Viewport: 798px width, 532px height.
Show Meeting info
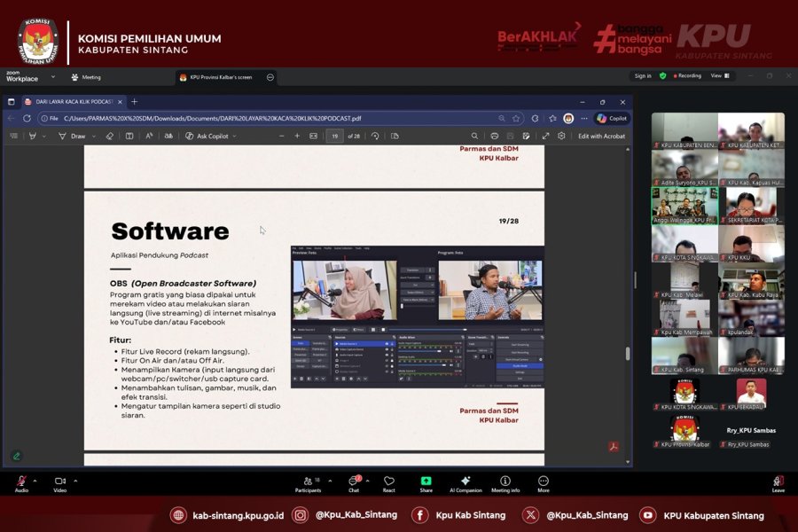tap(505, 481)
